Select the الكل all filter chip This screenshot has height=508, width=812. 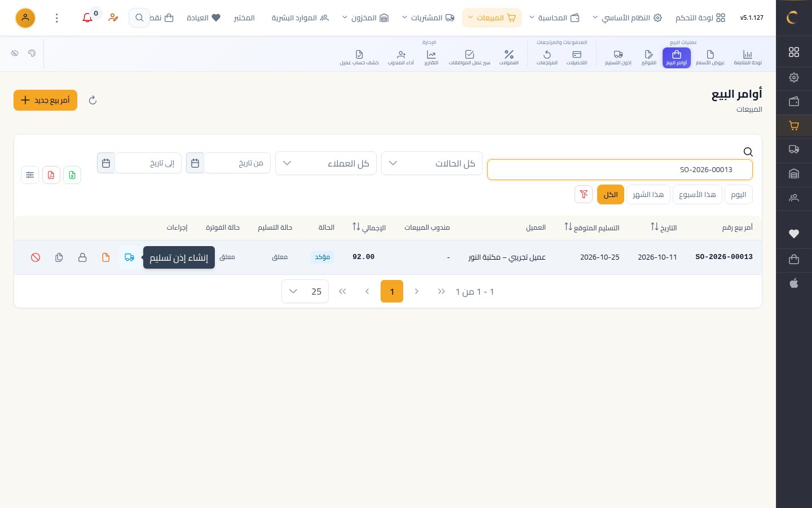pos(611,195)
